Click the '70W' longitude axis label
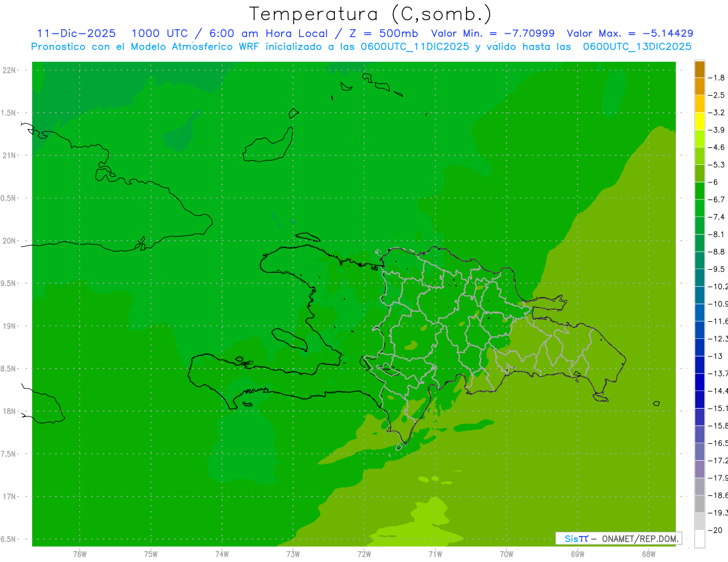This screenshot has width=728, height=562. tap(507, 554)
